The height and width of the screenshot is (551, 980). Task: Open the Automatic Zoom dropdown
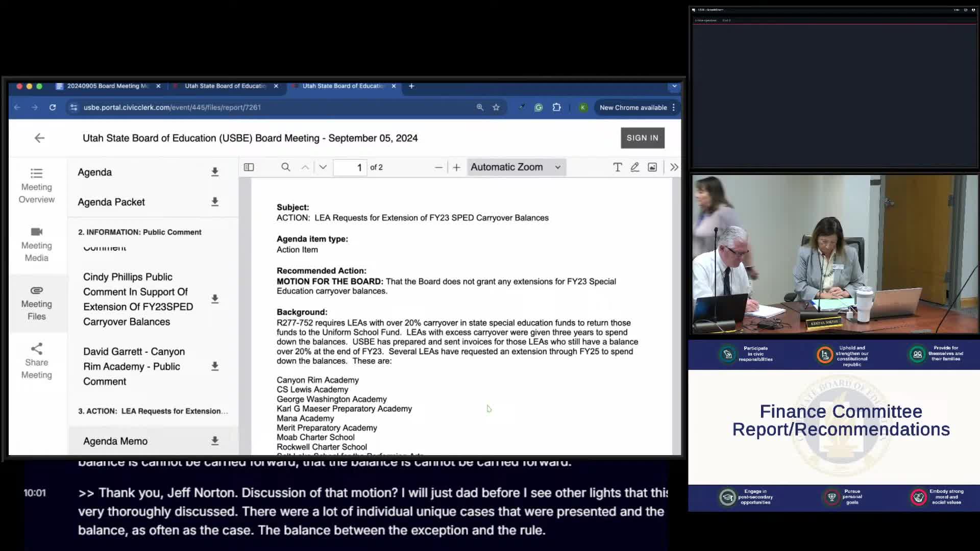click(x=516, y=167)
